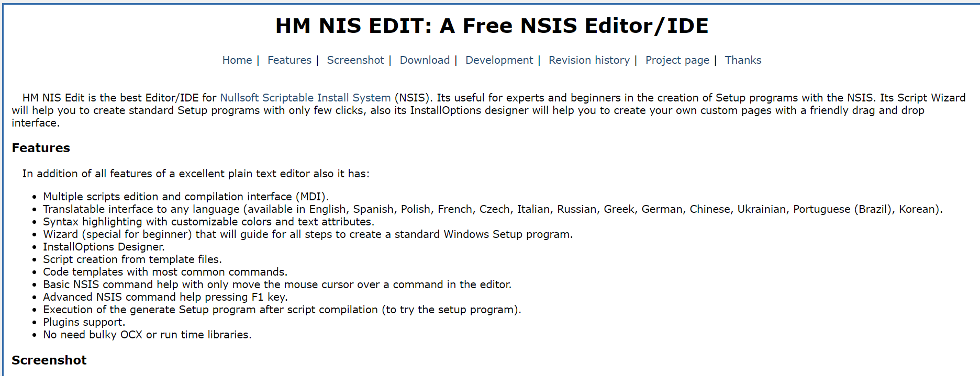Click the Thanks navigation link
This screenshot has height=376, width=980.
tap(743, 60)
